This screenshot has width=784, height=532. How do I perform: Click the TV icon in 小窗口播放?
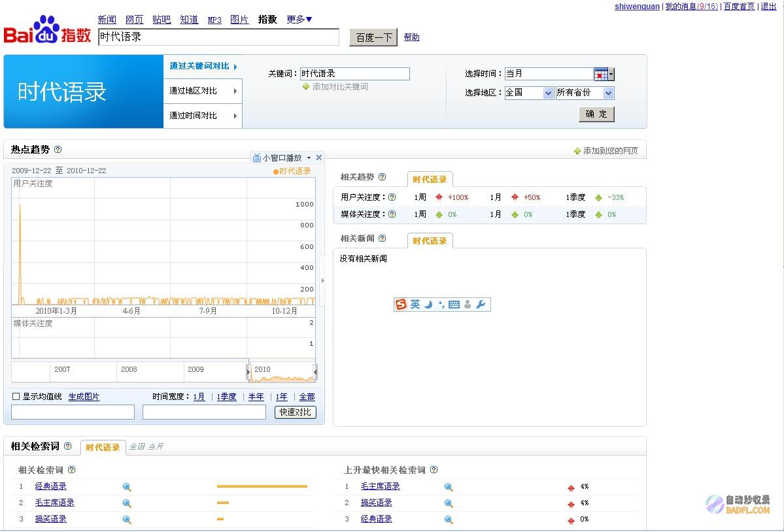[x=256, y=158]
